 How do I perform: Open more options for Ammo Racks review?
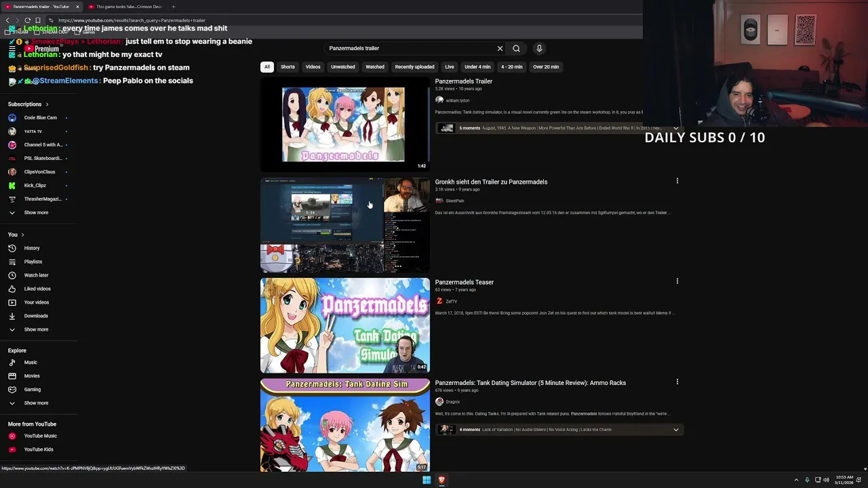coord(677,382)
